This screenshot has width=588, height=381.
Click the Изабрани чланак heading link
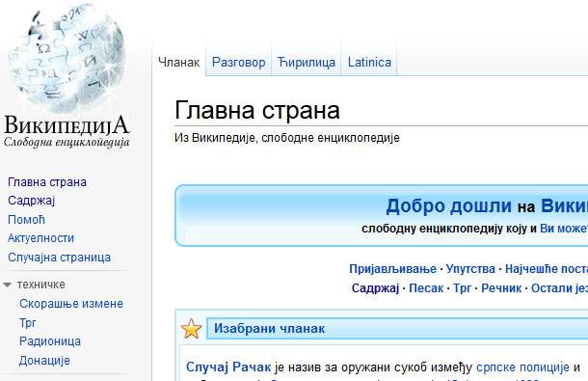click(269, 329)
